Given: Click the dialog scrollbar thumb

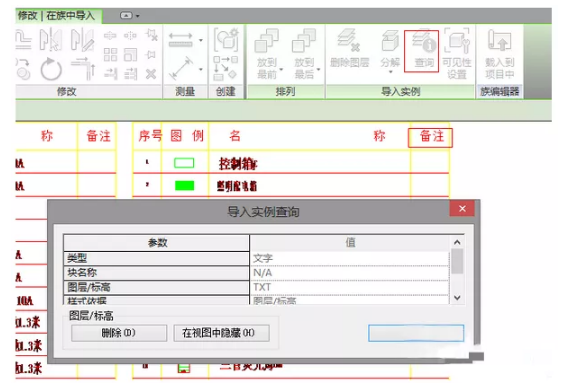Looking at the screenshot, I should point(457,261).
